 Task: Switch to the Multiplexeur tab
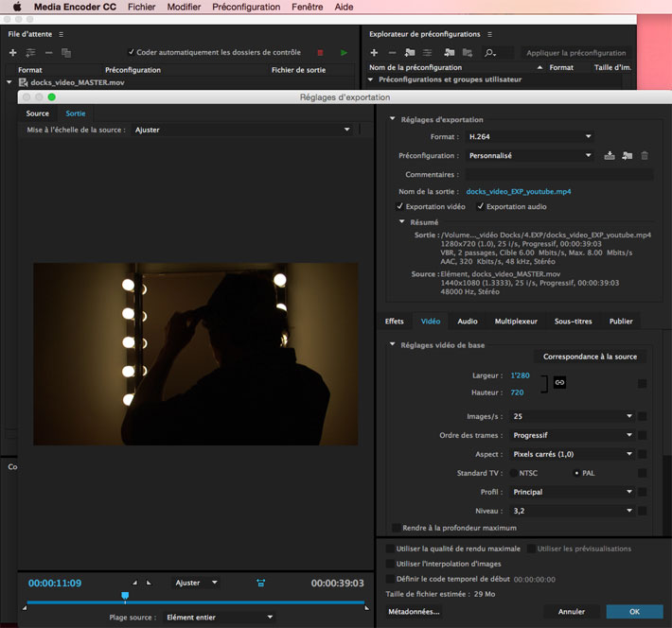coord(516,322)
